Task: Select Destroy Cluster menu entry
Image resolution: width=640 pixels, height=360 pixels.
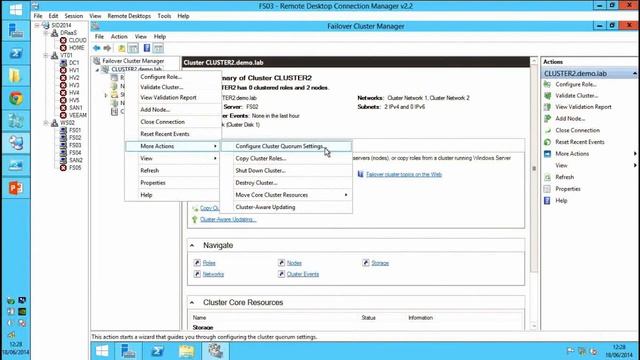Action: (x=286, y=183)
